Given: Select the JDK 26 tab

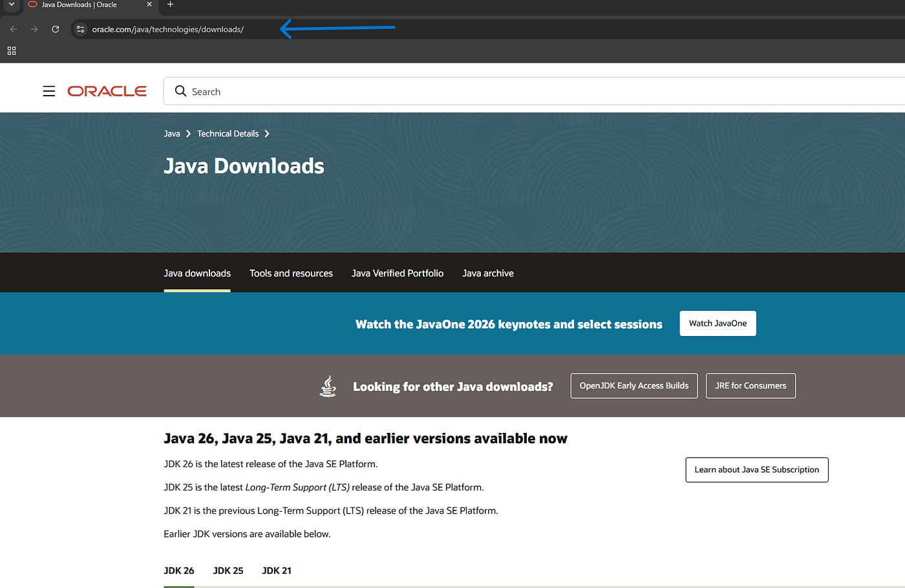Looking at the screenshot, I should 179,571.
